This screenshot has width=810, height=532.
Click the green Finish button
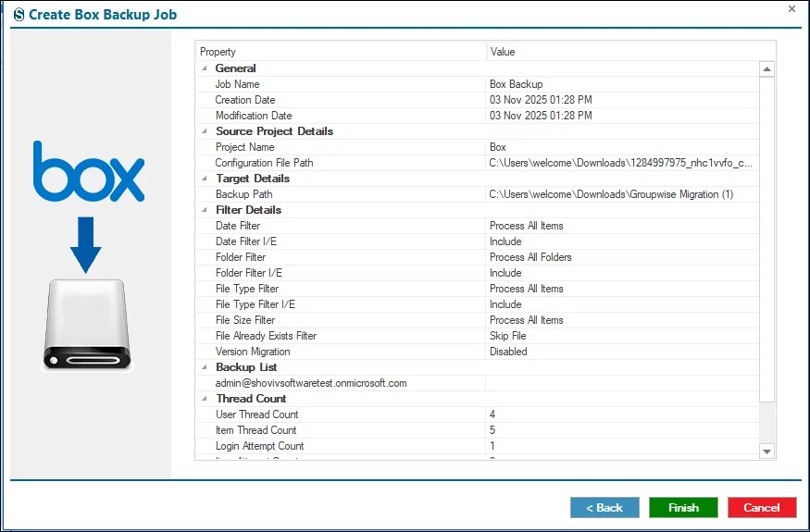(x=683, y=508)
